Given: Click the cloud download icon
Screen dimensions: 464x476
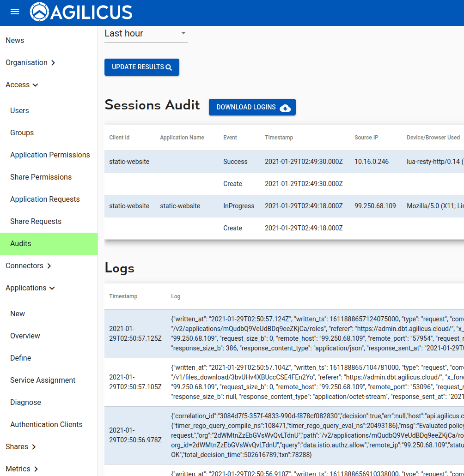Looking at the screenshot, I should click(x=285, y=108).
